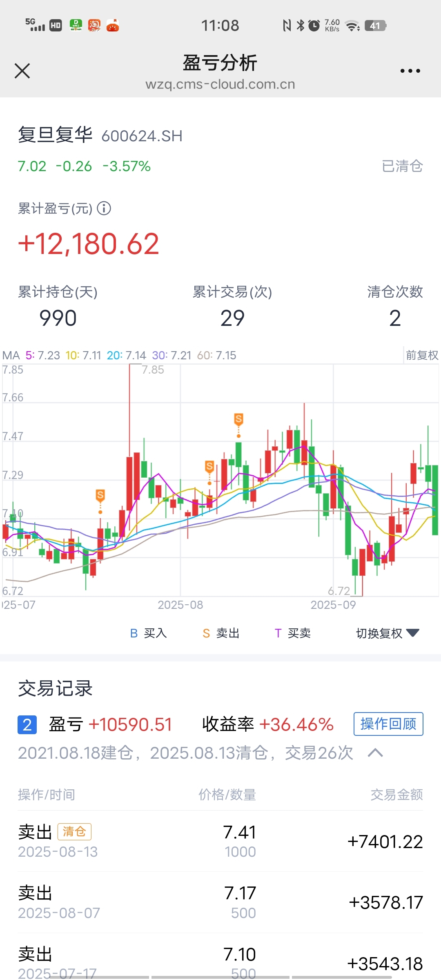This screenshot has width=441, height=980.
Task: Close the 盈亏分析 page with X
Action: [x=22, y=71]
